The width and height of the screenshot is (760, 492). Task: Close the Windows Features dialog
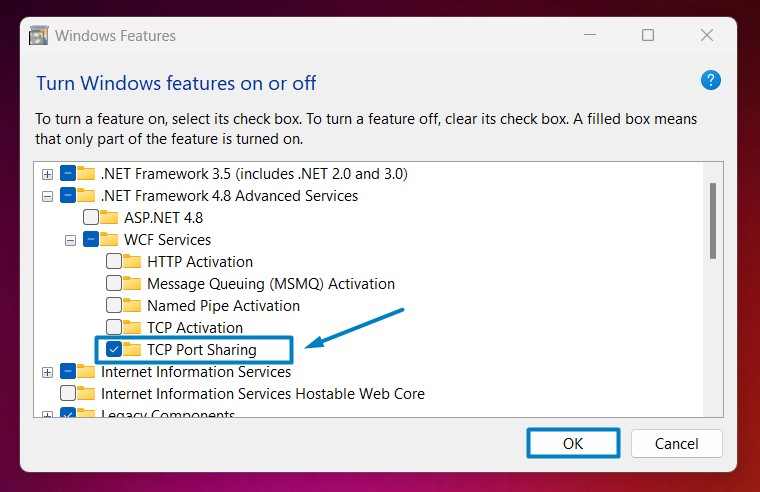pos(707,35)
